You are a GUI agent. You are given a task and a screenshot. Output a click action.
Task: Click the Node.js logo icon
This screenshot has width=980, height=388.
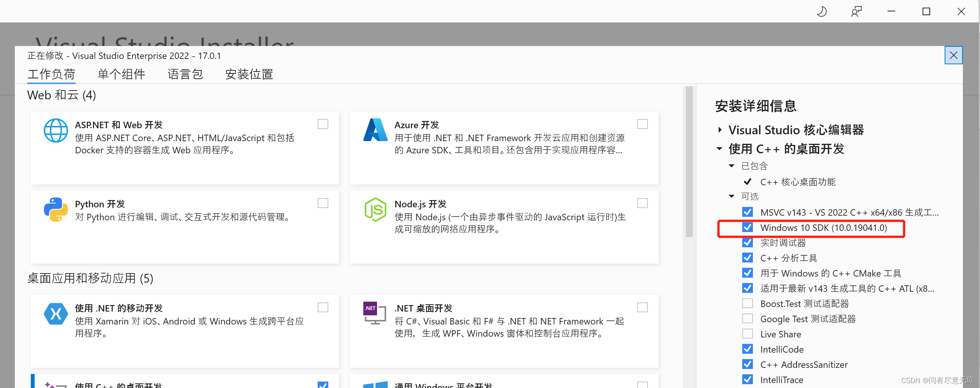coord(375,210)
